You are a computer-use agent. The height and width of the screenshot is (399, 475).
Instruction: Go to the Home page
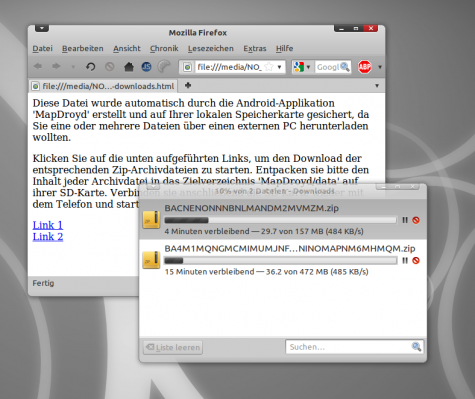click(x=129, y=67)
